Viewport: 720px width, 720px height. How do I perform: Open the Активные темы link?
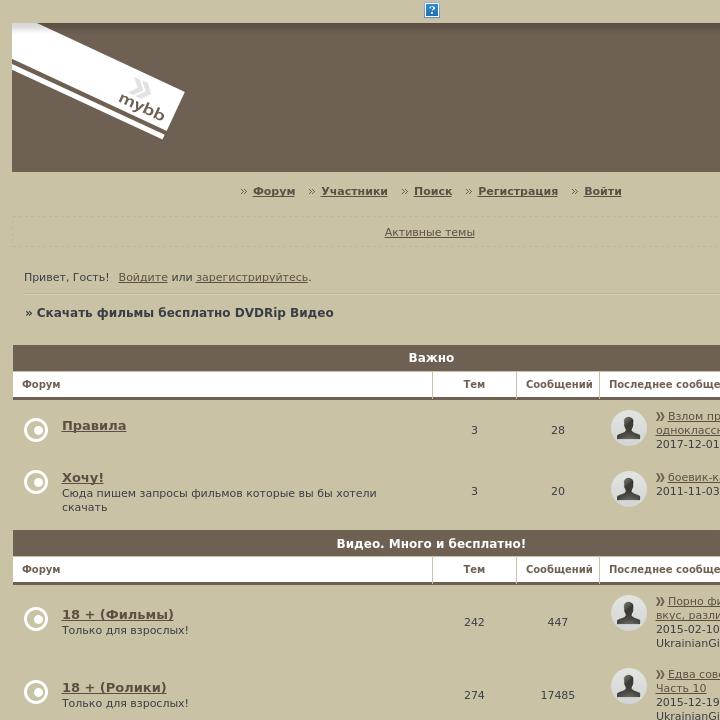[x=429, y=232]
